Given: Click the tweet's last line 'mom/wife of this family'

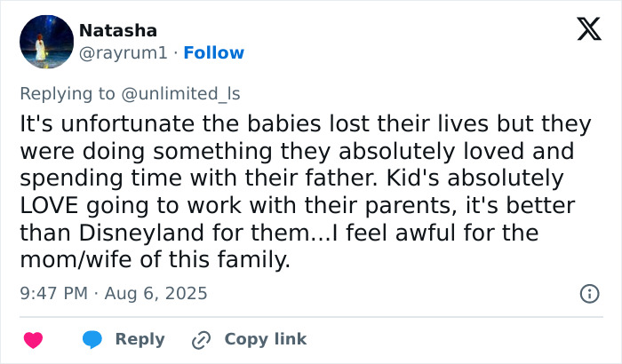Looking at the screenshot, I should (156, 261).
